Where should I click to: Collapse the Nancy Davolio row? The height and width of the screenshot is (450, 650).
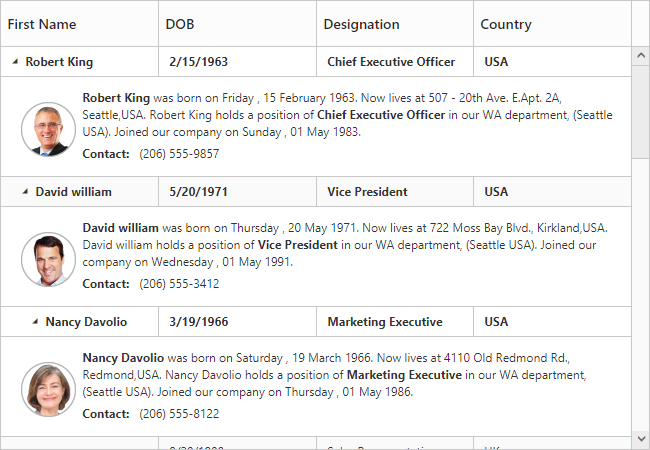(x=35, y=322)
